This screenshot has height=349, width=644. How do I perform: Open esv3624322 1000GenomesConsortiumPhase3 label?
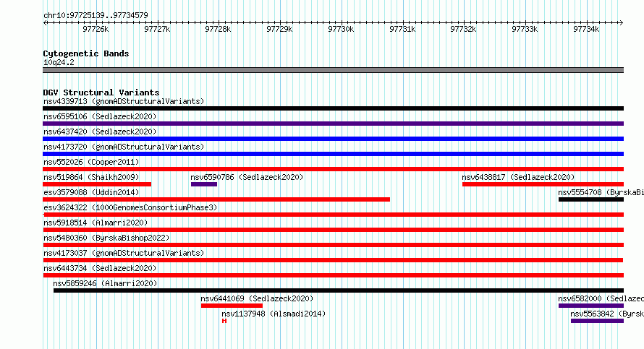(130, 207)
